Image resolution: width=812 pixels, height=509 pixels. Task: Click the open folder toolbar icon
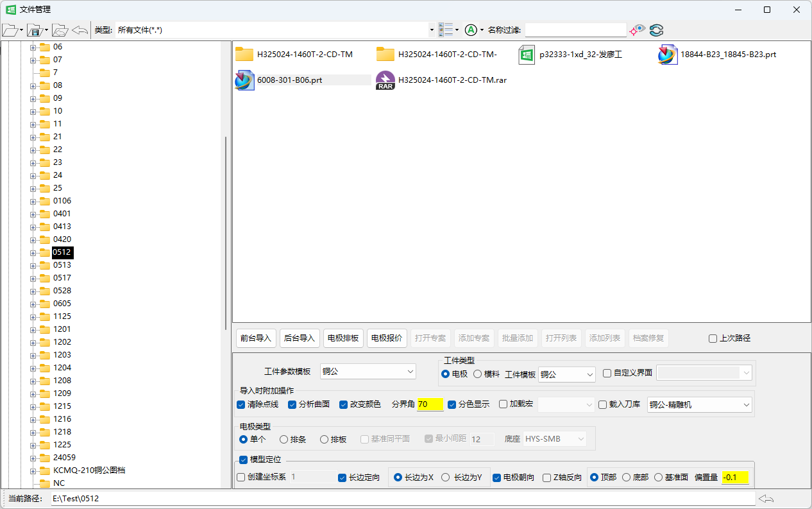point(10,30)
